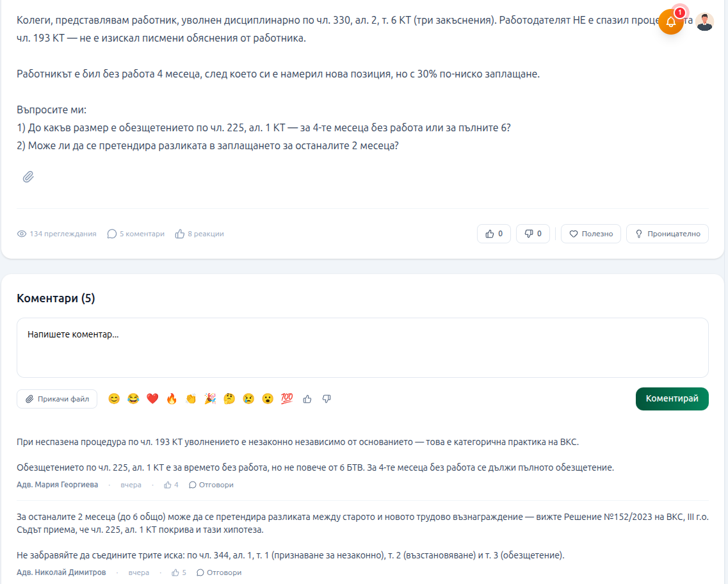Insert the clapping hands emoji
The image size is (728, 584).
point(191,399)
